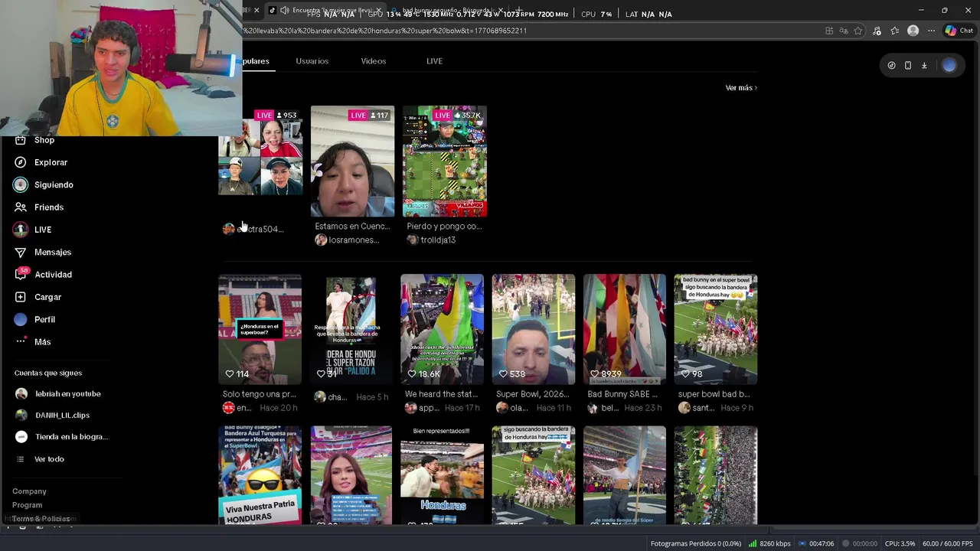Click Ver más link
Screen dimensions: 980x551
(741, 88)
